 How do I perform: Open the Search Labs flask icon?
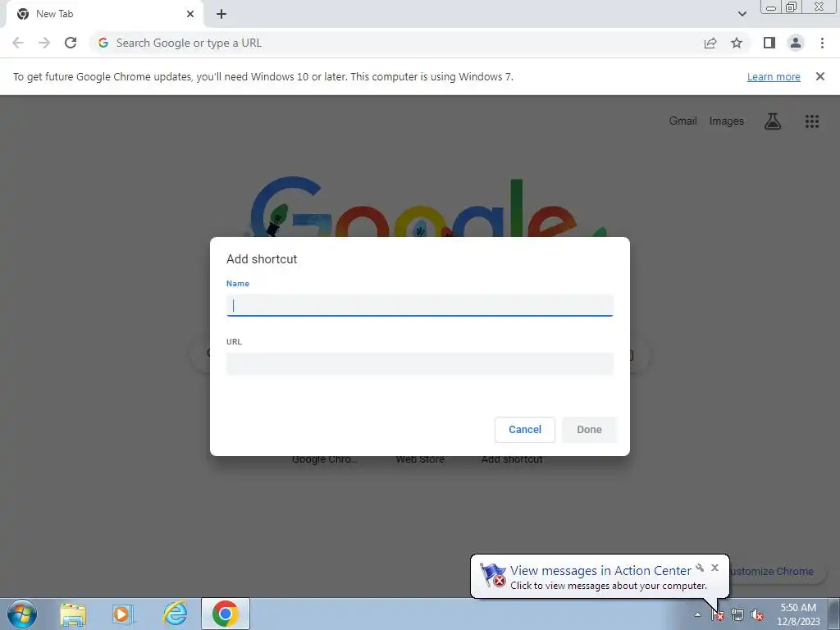[x=772, y=121]
